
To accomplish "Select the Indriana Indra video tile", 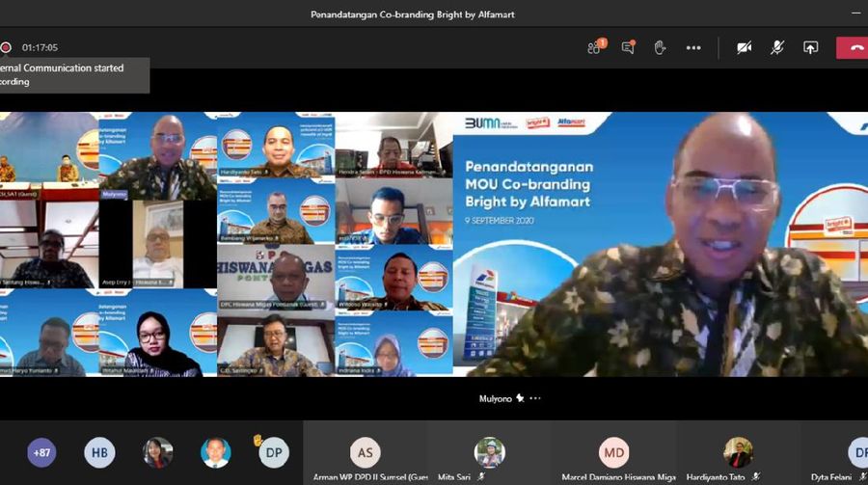I will pos(394,343).
